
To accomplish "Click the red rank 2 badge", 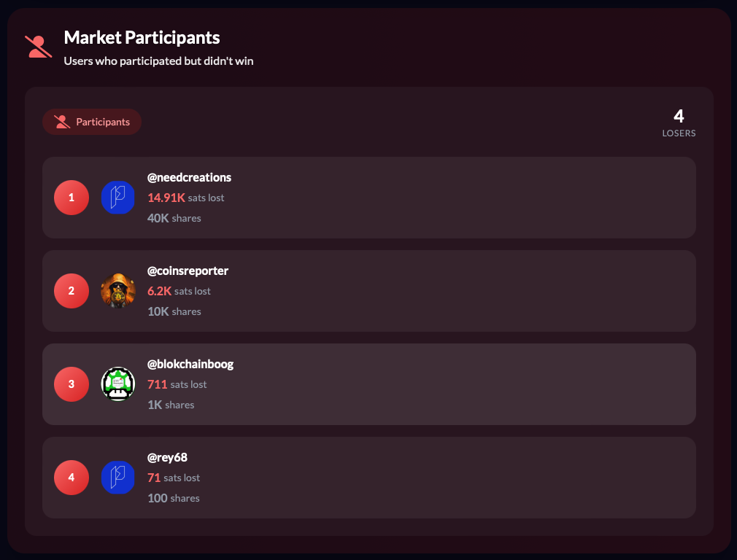I will point(72,291).
